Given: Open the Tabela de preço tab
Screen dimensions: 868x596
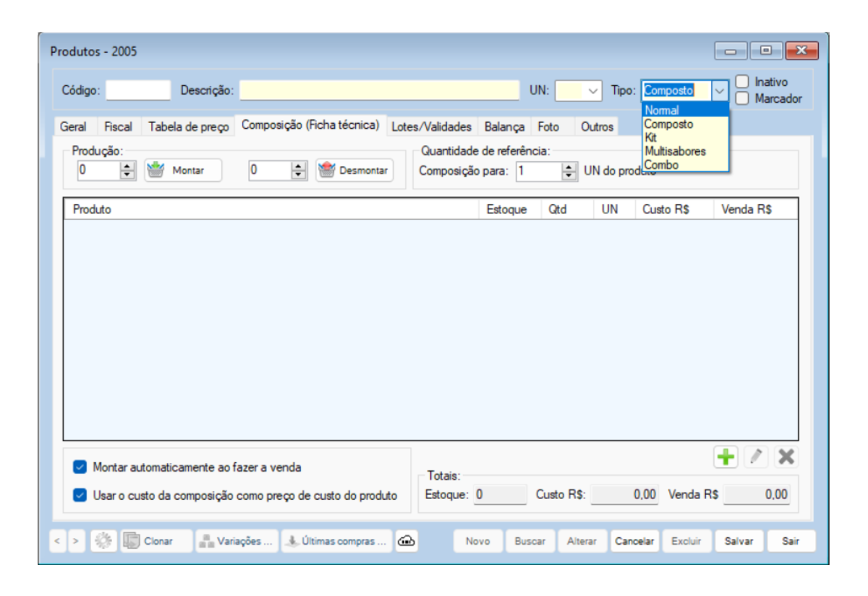Looking at the screenshot, I should tap(189, 127).
